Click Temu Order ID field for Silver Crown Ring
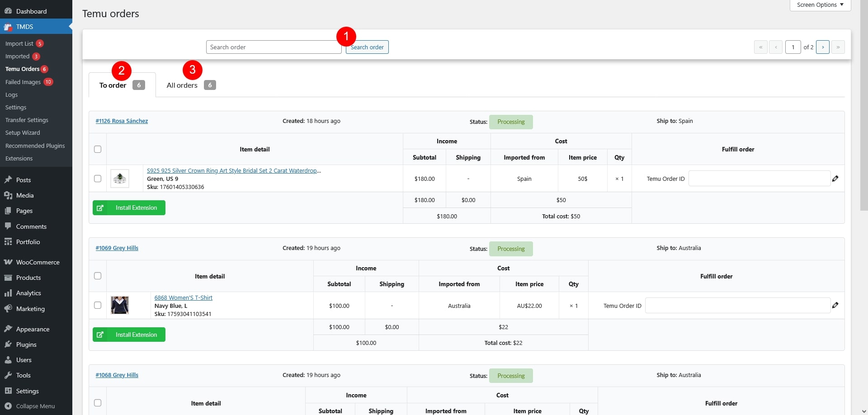 click(x=759, y=179)
